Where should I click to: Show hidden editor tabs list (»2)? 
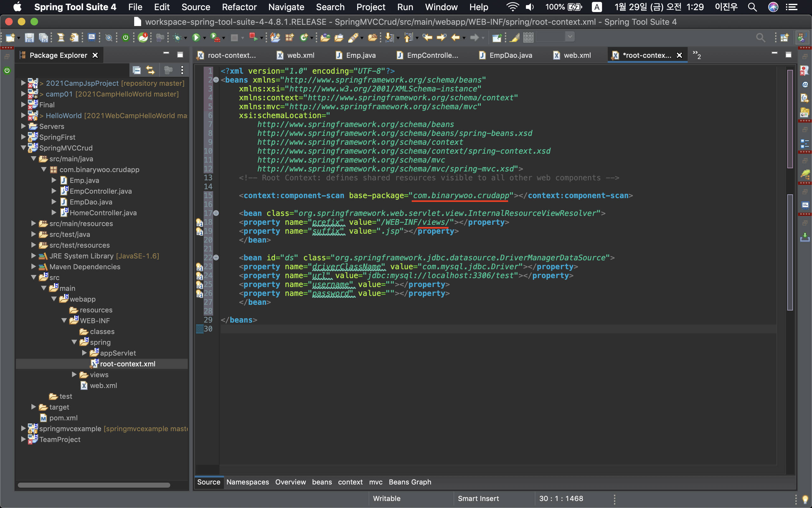pos(697,55)
